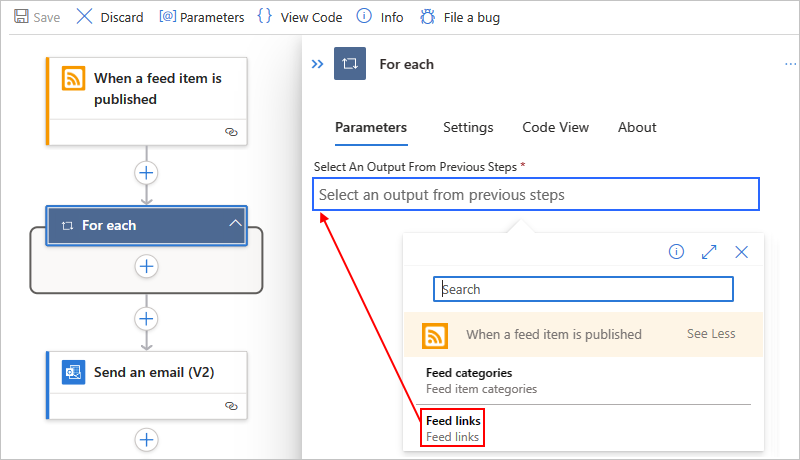
Task: Collapse the For each panel chevrons
Action: coord(317,64)
